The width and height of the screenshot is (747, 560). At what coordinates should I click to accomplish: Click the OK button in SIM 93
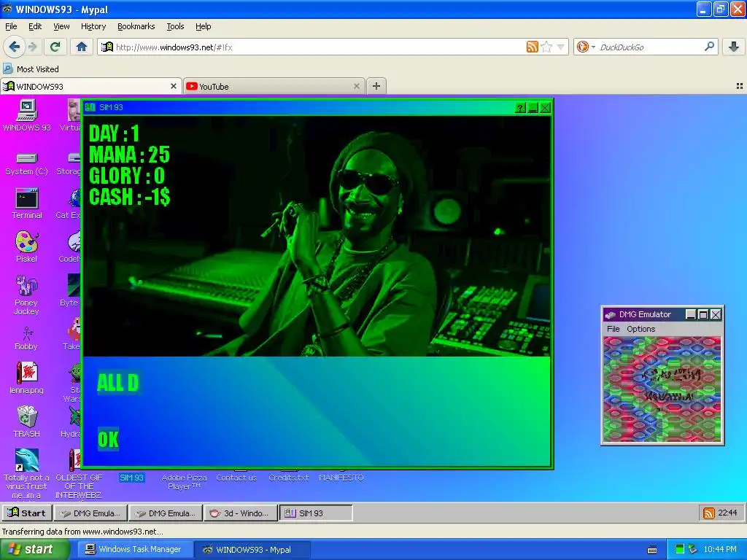(x=108, y=439)
